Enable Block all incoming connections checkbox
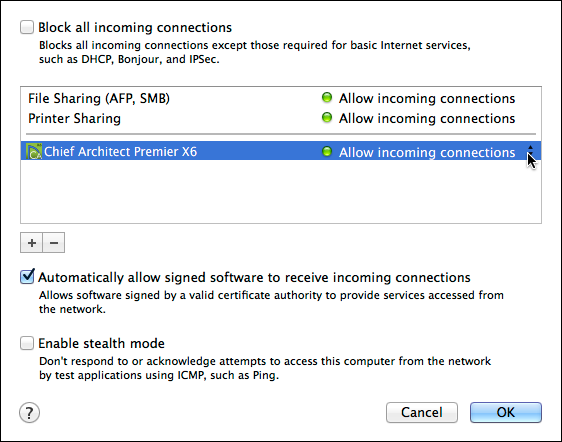The image size is (562, 442). (27, 27)
